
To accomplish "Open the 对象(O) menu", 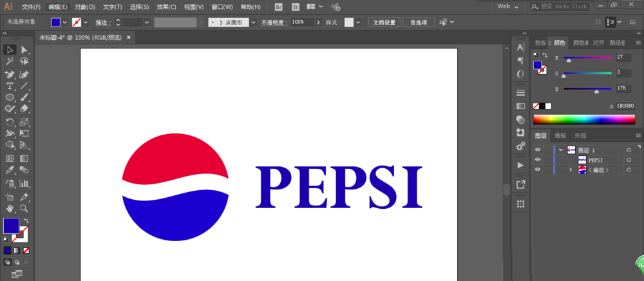I will click(85, 7).
